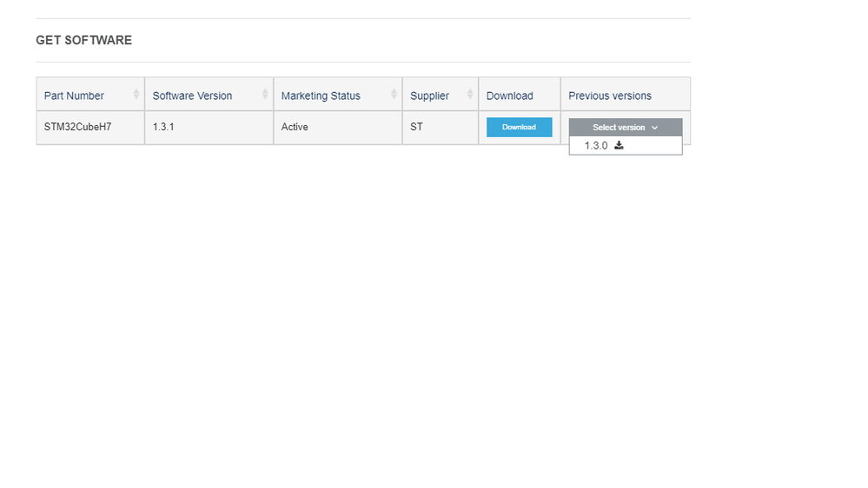This screenshot has height=488, width=868.
Task: Click the Active marketing status cell
Action: point(338,128)
